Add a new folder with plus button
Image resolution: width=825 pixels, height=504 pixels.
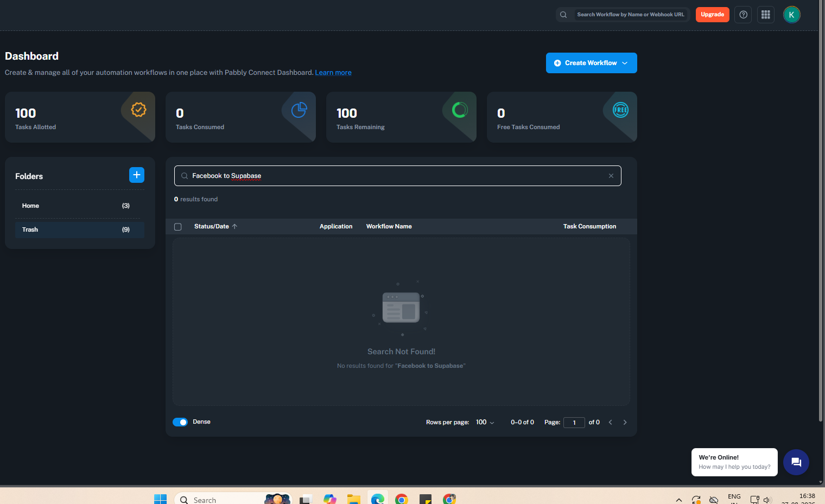(137, 175)
